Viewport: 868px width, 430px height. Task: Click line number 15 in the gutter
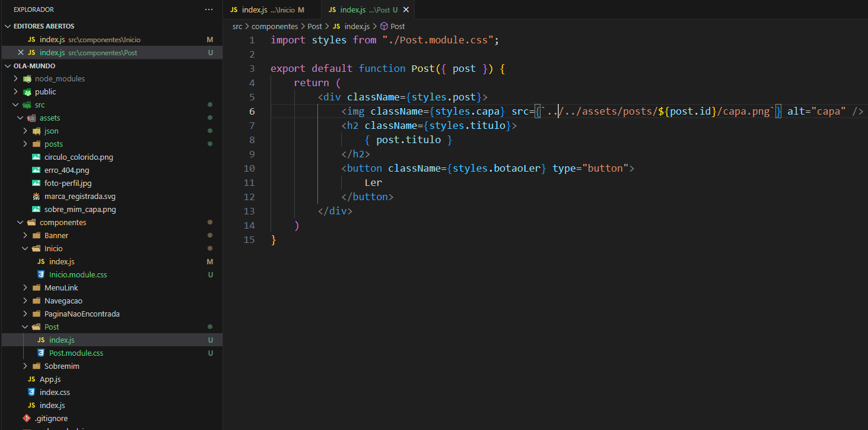pyautogui.click(x=249, y=239)
